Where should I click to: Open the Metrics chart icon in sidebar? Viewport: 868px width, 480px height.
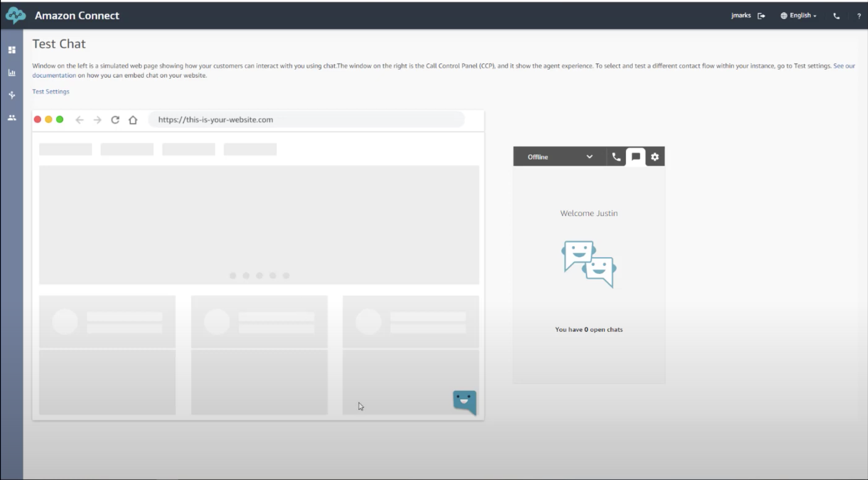click(x=12, y=73)
